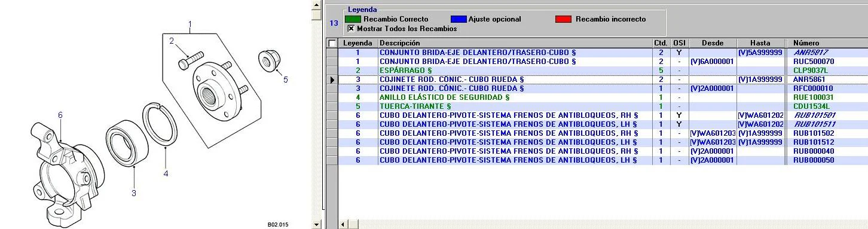Sort by the Descripción column header
The width and height of the screenshot is (868, 229).
click(515, 43)
